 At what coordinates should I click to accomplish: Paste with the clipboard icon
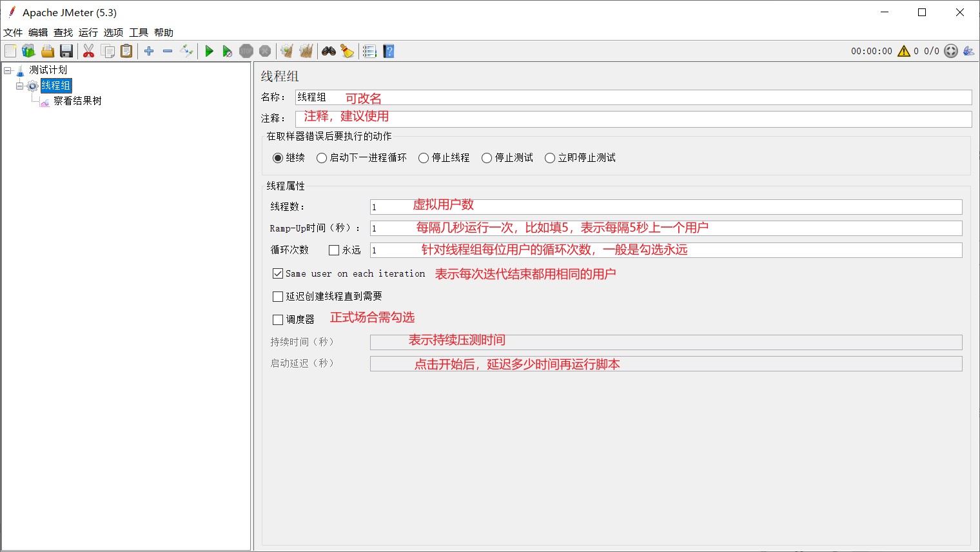pyautogui.click(x=126, y=51)
